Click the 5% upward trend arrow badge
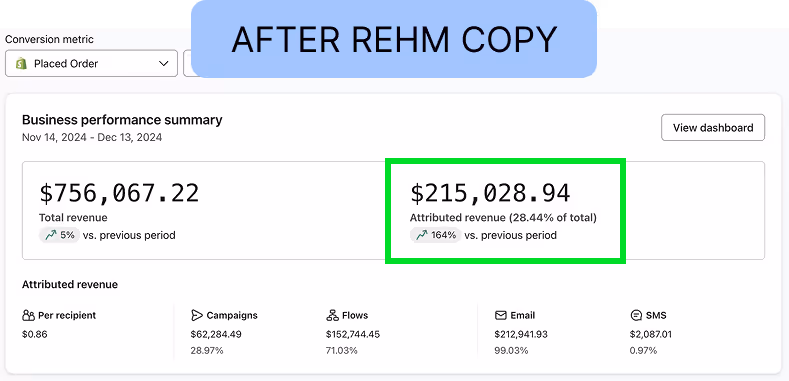 click(59, 235)
